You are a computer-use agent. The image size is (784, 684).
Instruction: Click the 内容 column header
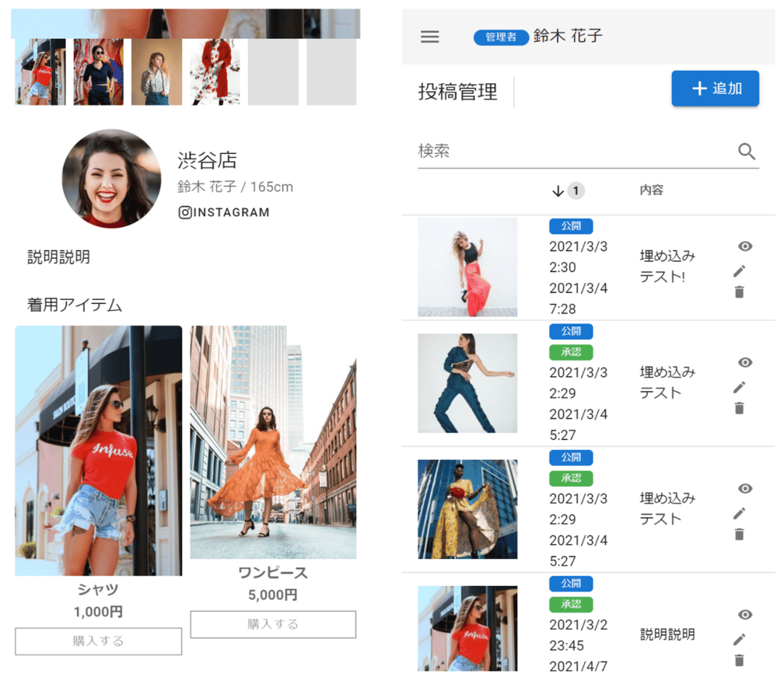(x=651, y=190)
